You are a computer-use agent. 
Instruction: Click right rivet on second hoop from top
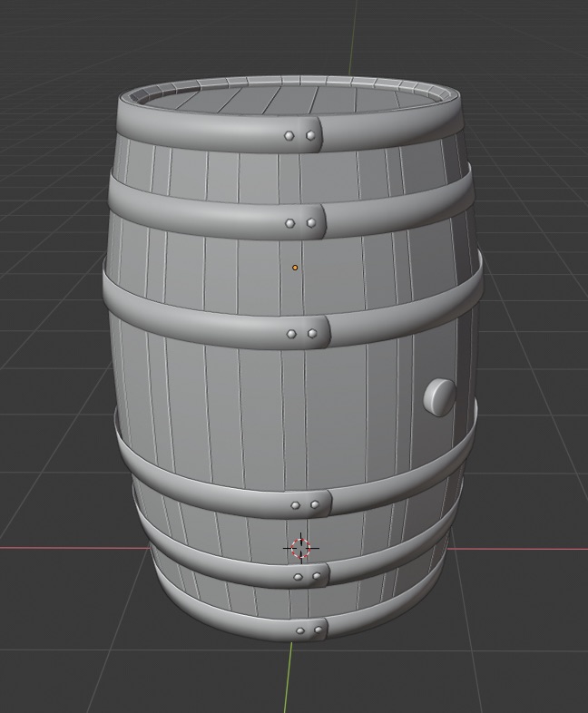click(311, 223)
